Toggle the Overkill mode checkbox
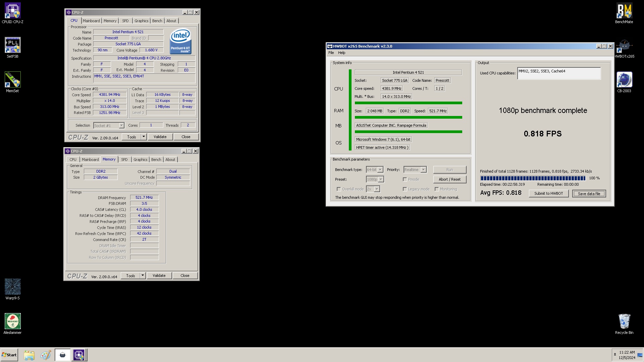 coord(339,189)
